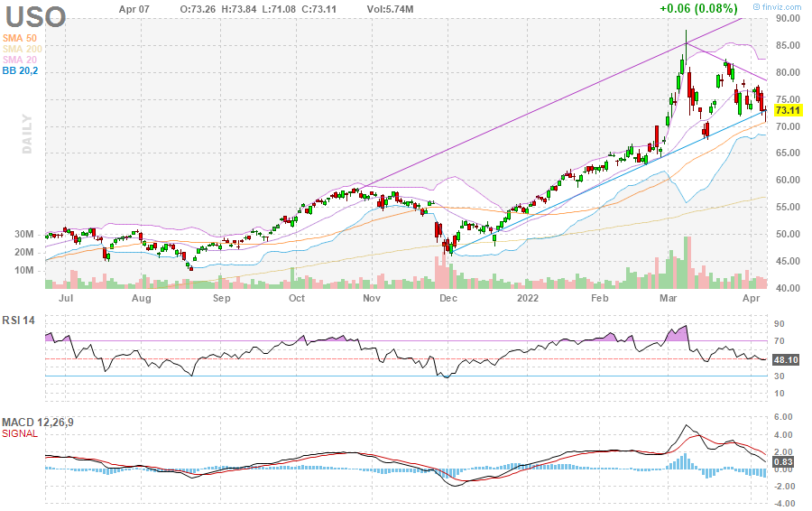The width and height of the screenshot is (812, 511).
Task: Click the Mar month axis label
Action: pyautogui.click(x=668, y=298)
